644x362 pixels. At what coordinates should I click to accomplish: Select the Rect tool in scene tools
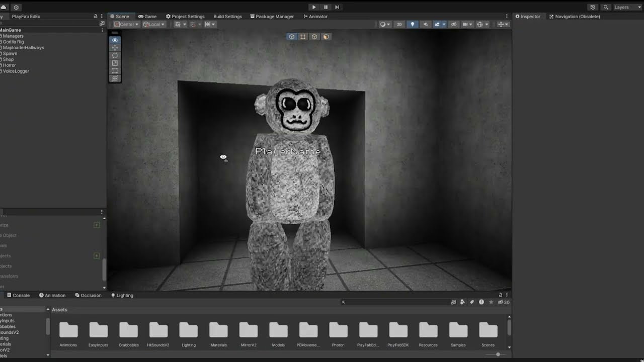(x=115, y=71)
